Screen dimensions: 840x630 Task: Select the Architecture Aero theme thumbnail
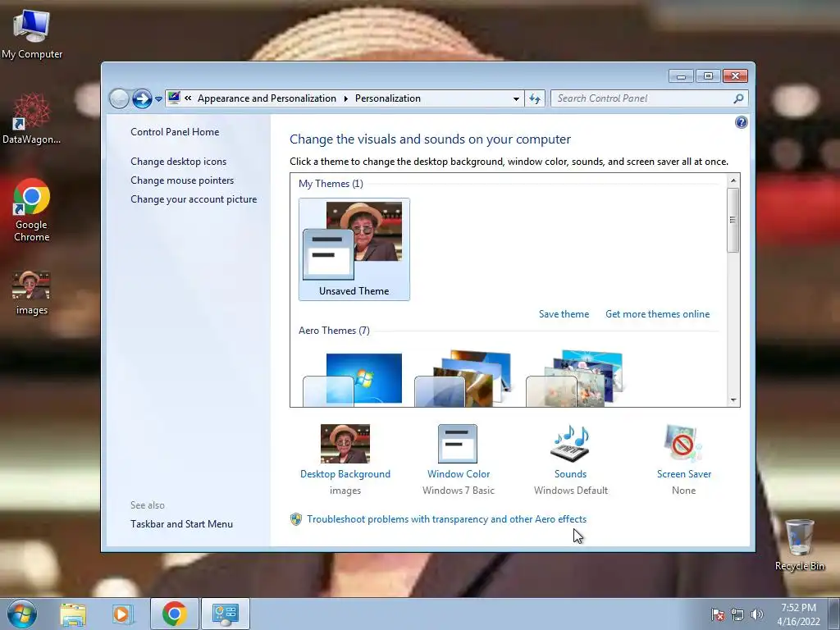tap(463, 379)
